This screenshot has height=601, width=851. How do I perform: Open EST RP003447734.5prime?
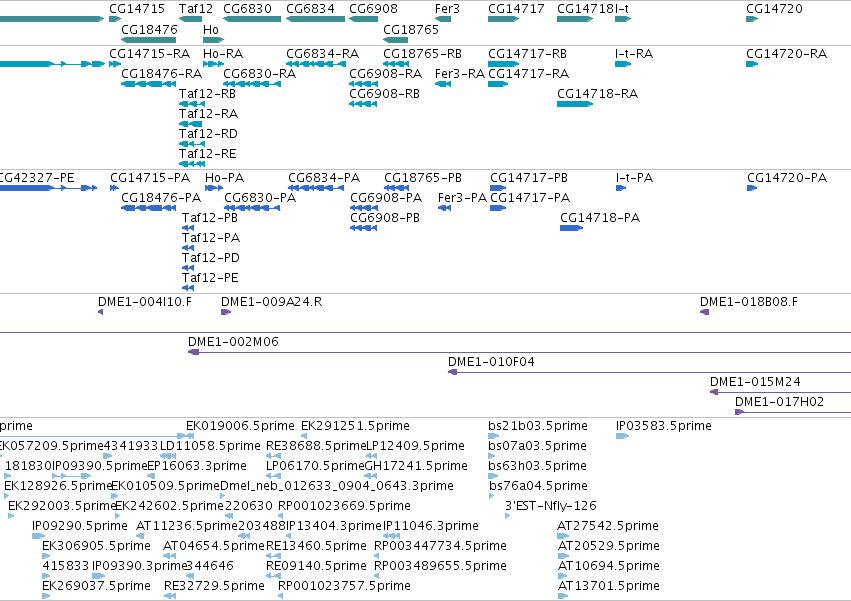click(441, 546)
